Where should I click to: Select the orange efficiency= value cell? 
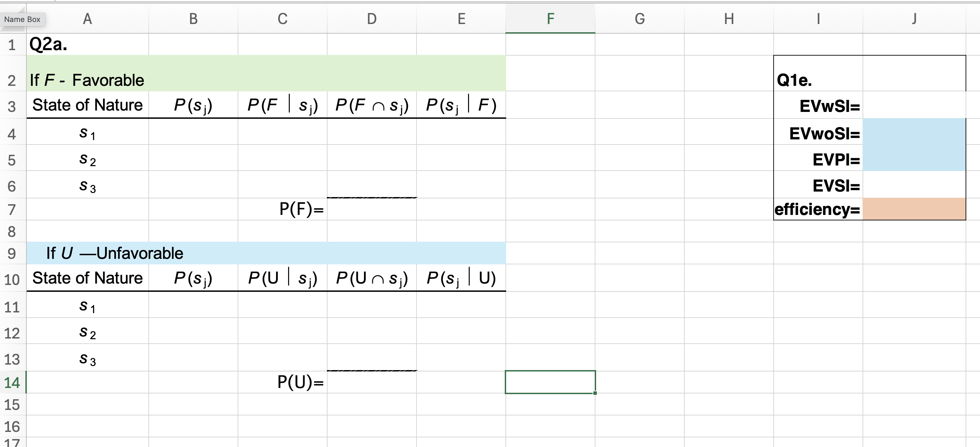click(x=914, y=209)
